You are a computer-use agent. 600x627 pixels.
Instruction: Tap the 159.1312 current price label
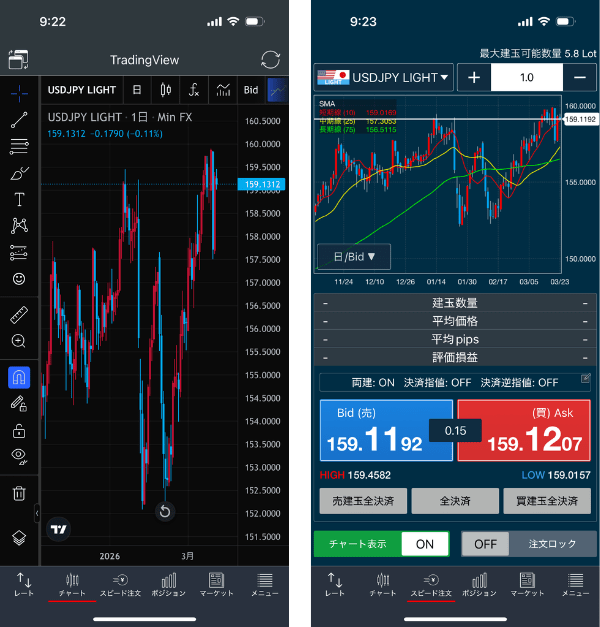pos(262,184)
